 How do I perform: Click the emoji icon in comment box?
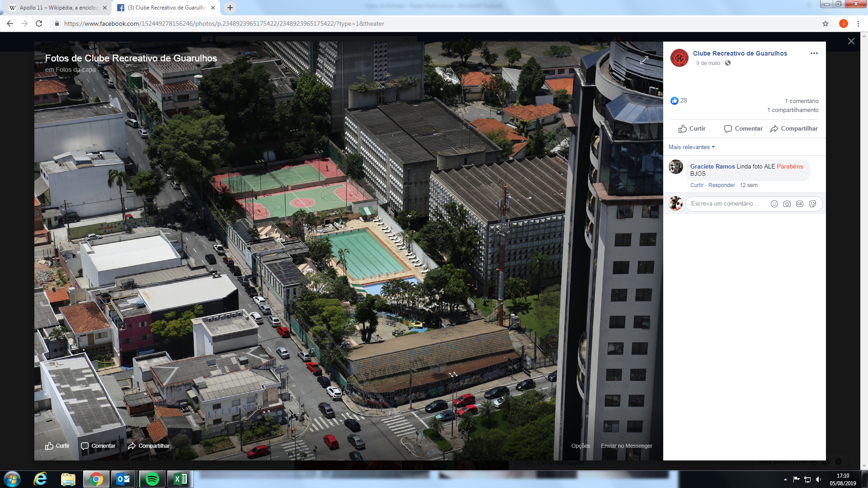tap(774, 204)
